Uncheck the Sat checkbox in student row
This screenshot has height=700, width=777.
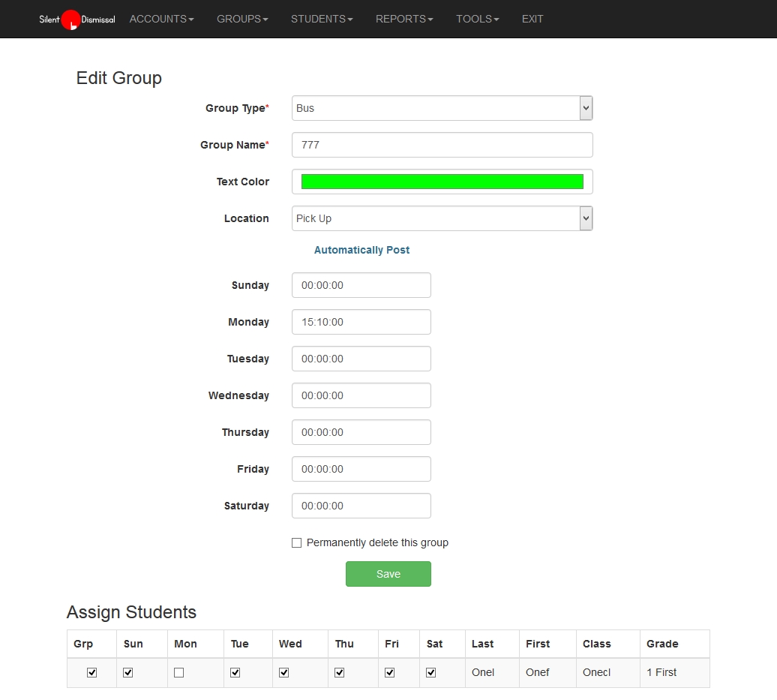[430, 673]
